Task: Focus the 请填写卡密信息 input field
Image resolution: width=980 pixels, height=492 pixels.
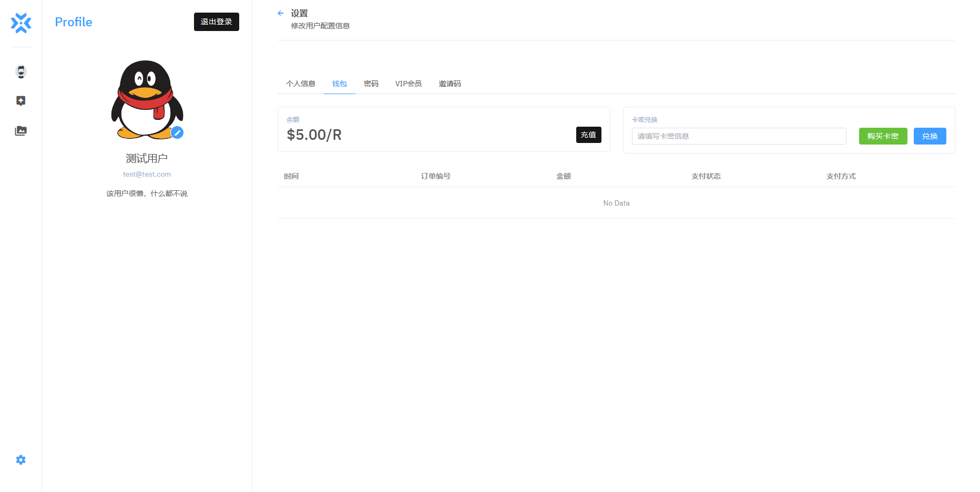Action: coord(739,136)
